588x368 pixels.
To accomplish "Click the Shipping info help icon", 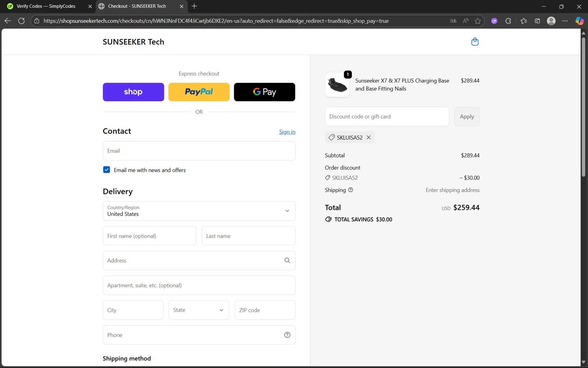I will tap(350, 190).
